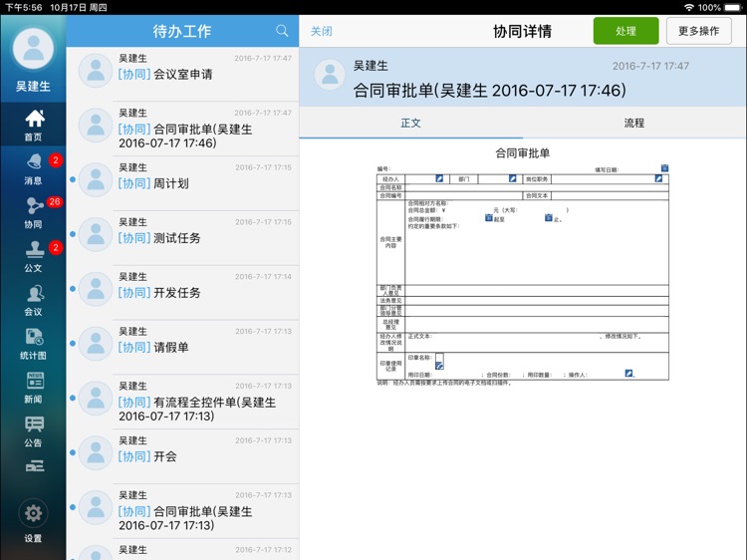Open 新闻 news sidebar icon
The width and height of the screenshot is (747, 560).
[35, 381]
